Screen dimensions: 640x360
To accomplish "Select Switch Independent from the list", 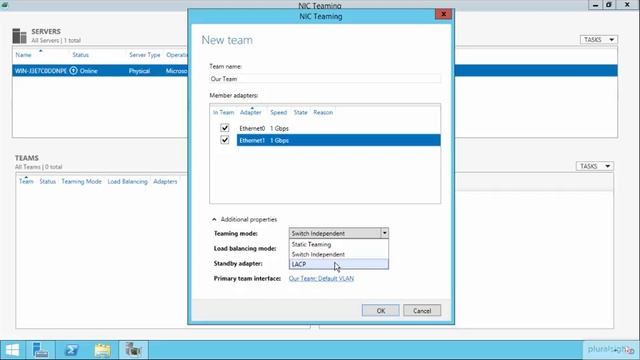I will click(x=339, y=254).
